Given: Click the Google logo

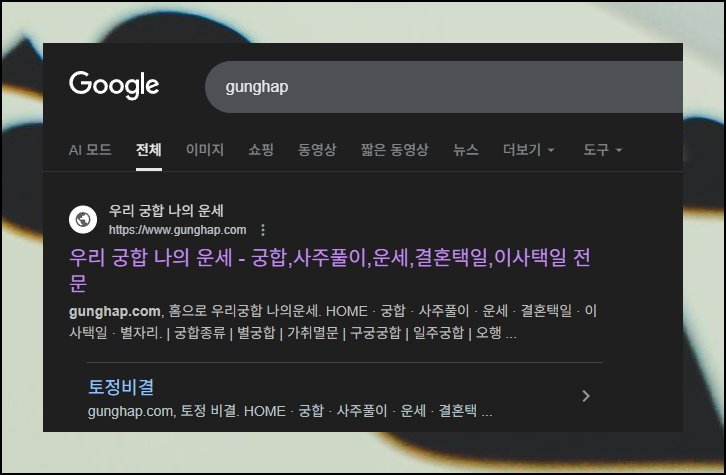Looking at the screenshot, I should pos(114,85).
